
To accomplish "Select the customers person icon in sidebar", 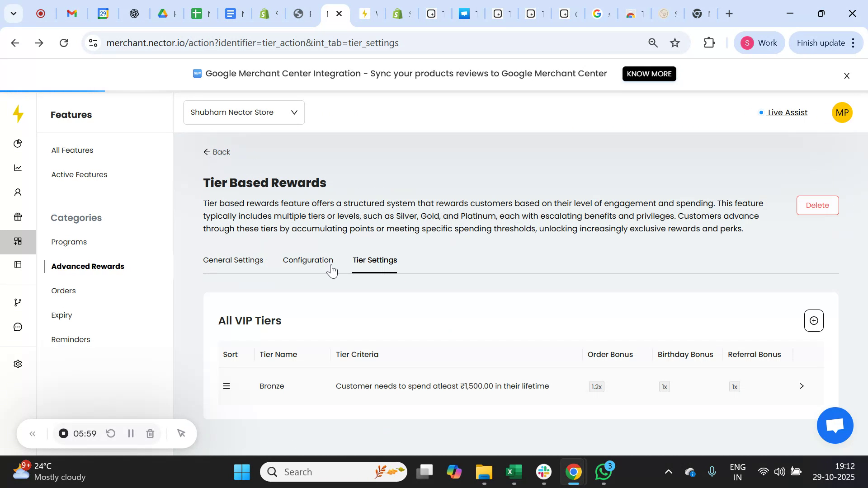I will (18, 192).
